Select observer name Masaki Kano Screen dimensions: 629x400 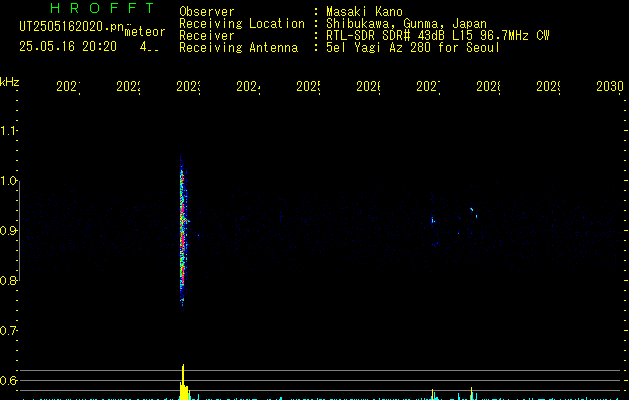pyautogui.click(x=364, y=12)
